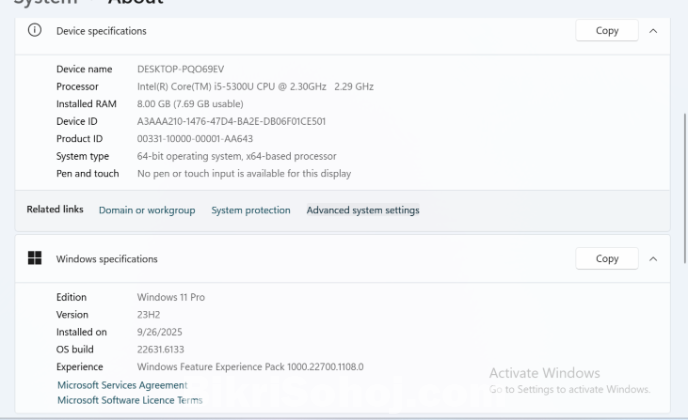Open System protection settings
This screenshot has height=420, width=688.
pos(251,211)
